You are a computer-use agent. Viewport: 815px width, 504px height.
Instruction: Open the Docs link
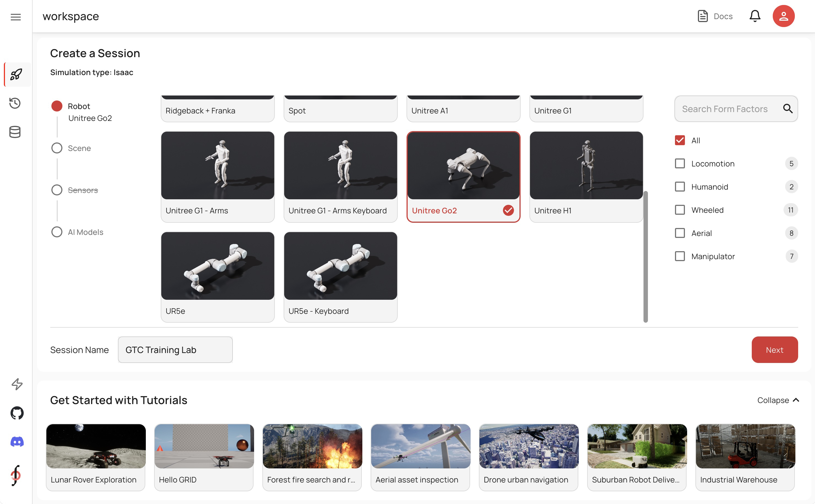715,16
